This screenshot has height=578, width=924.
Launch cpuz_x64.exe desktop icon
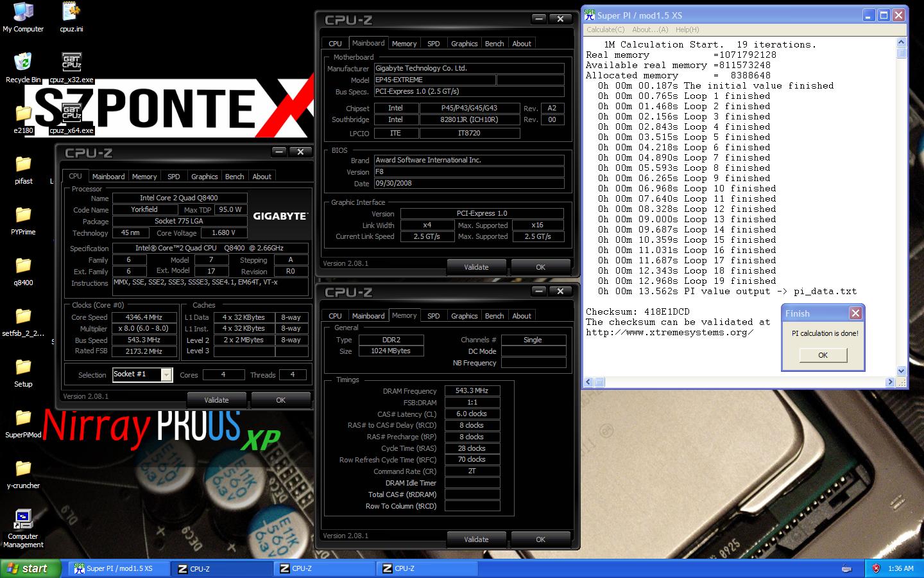[71, 118]
